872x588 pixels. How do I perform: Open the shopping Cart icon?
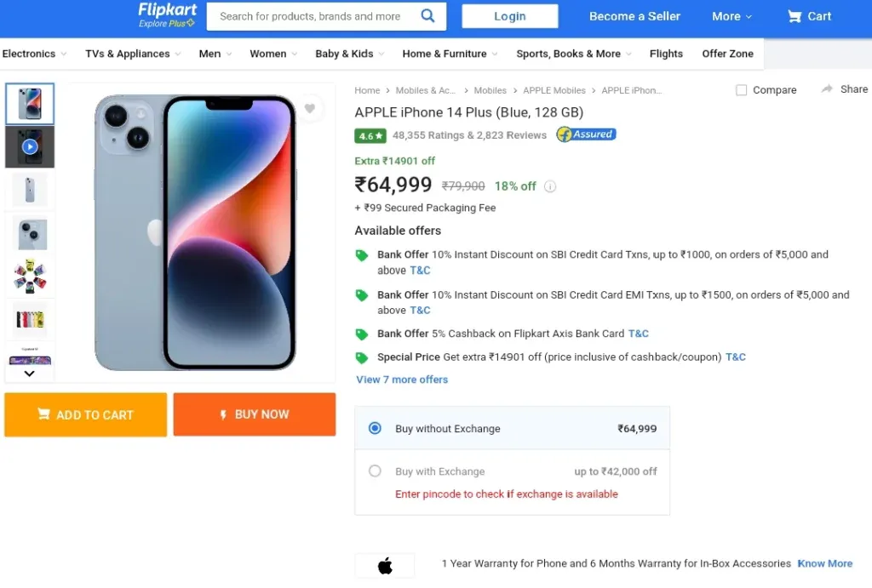[x=795, y=17]
